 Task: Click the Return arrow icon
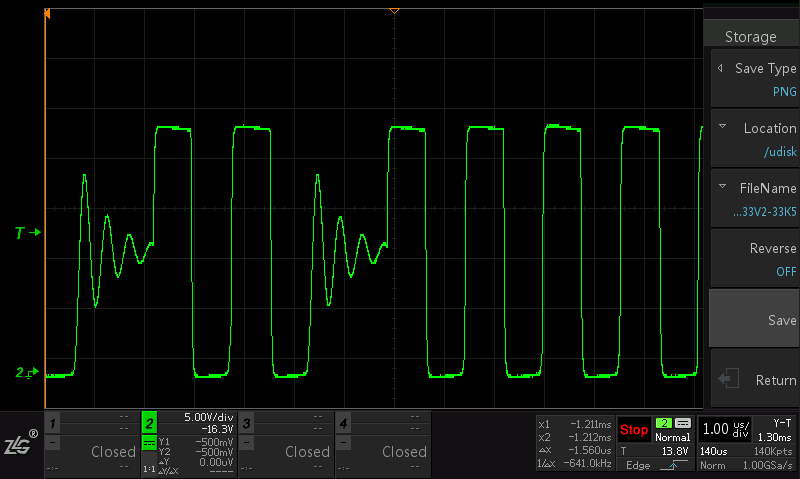[x=729, y=379]
